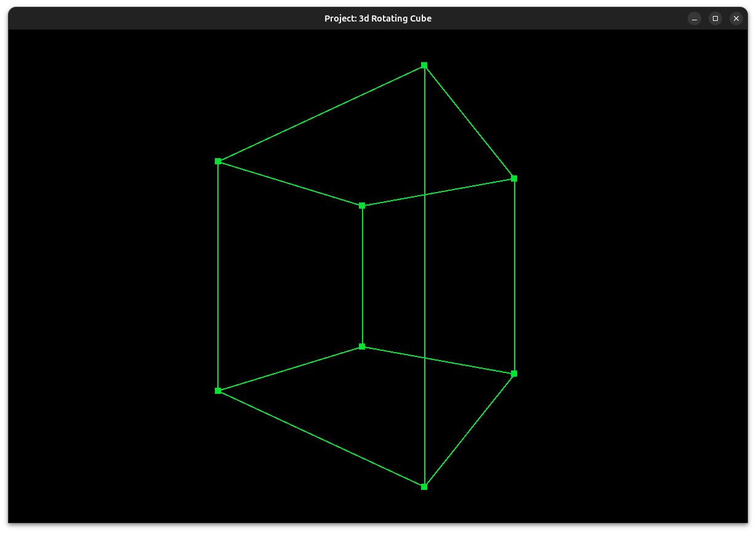
Task: Select the central vertical cube edge
Action: click(x=362, y=277)
